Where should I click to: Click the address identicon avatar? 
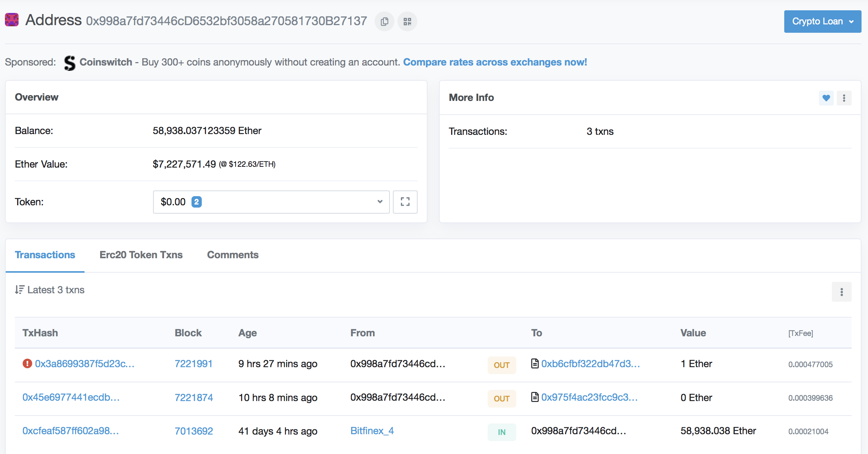tap(12, 20)
